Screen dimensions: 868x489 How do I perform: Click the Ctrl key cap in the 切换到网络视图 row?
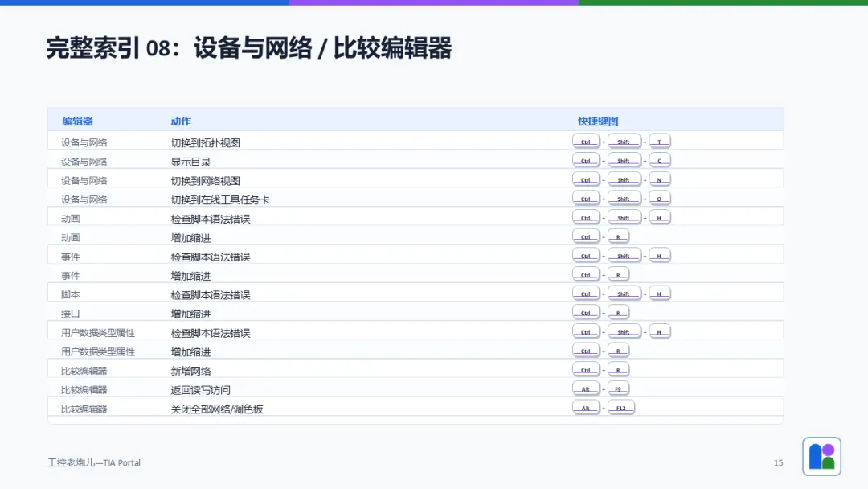tap(586, 179)
